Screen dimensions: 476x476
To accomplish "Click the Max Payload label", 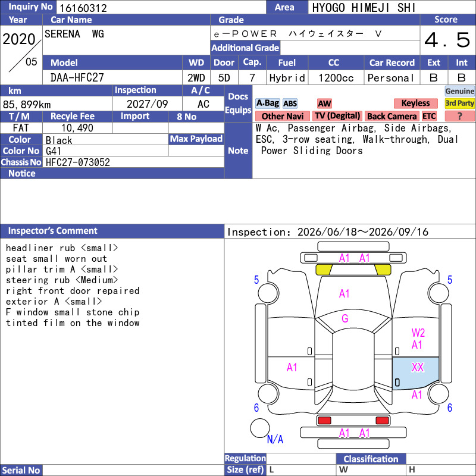I will pos(196,139).
